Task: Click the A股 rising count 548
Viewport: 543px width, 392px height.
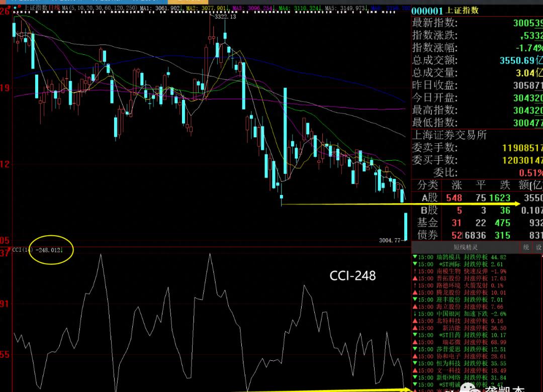Action: tap(454, 198)
